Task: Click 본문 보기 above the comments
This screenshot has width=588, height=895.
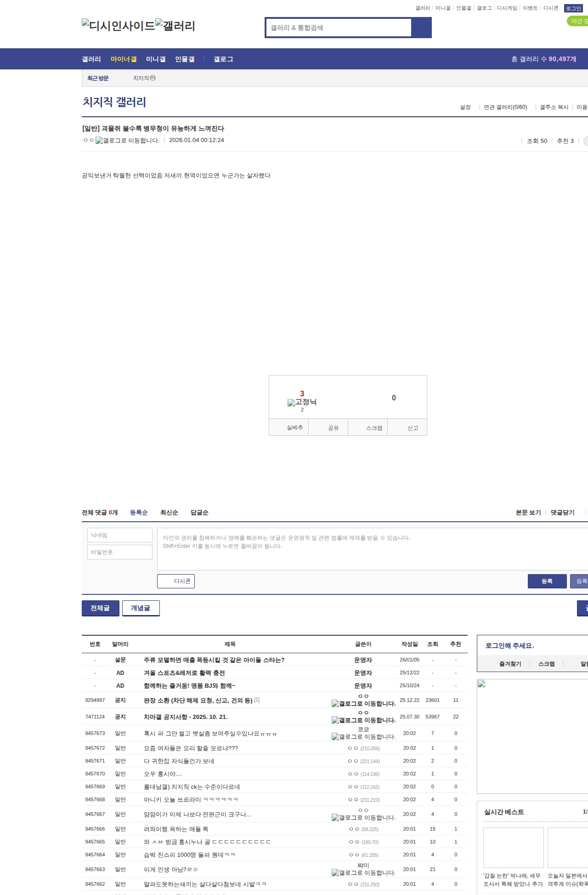Action: [528, 513]
